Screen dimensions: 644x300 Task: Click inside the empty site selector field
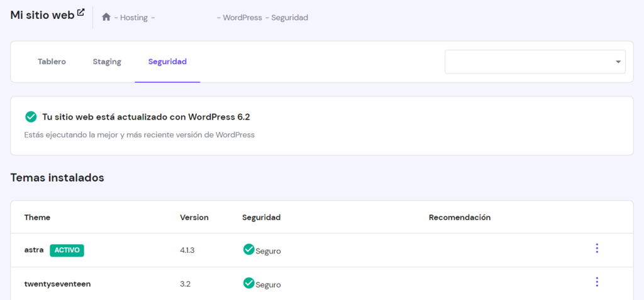[x=535, y=62]
